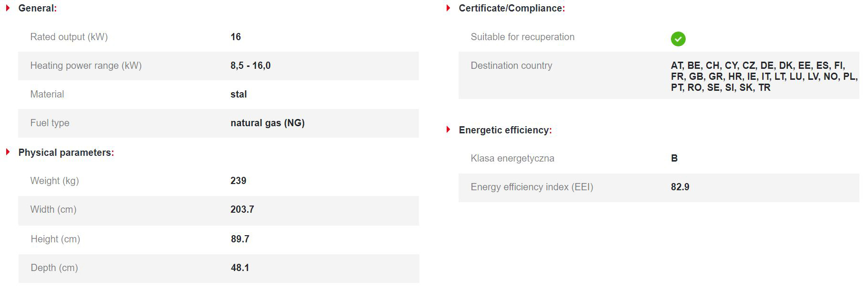This screenshot has height=293, width=868.
Task: Collapse the General section red arrow
Action: (x=8, y=8)
